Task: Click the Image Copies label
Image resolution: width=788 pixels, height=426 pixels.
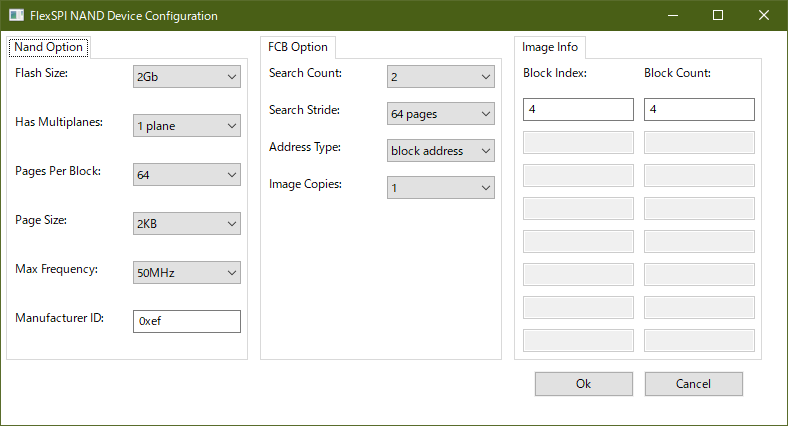Action: pos(305,184)
